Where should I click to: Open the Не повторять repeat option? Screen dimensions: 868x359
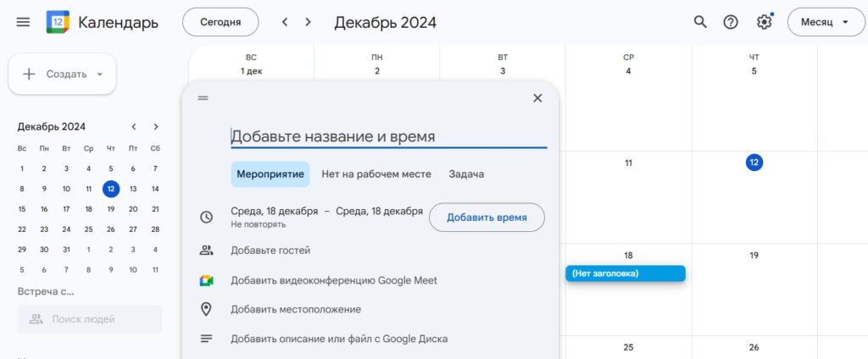pos(258,224)
